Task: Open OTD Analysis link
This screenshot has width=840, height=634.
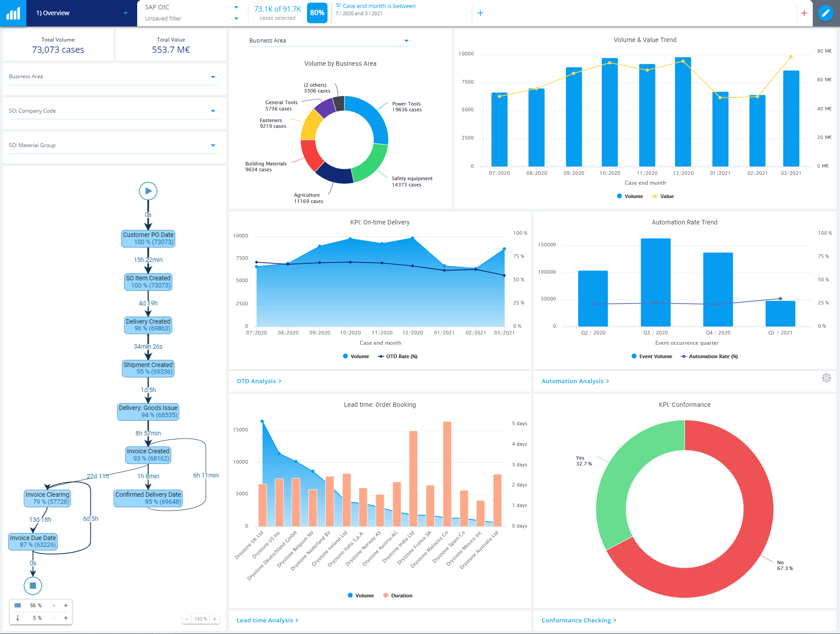Action: coord(259,381)
